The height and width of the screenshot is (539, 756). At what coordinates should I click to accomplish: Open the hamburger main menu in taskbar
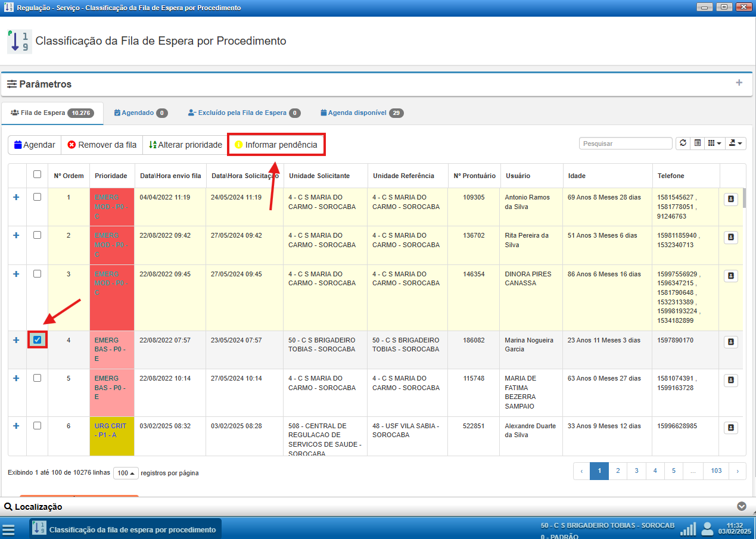coord(8,529)
